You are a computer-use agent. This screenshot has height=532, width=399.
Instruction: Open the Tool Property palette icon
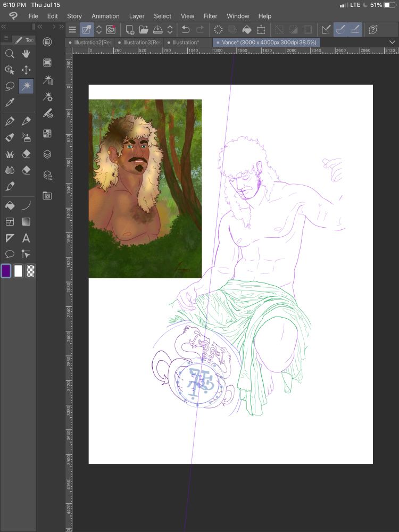click(47, 97)
